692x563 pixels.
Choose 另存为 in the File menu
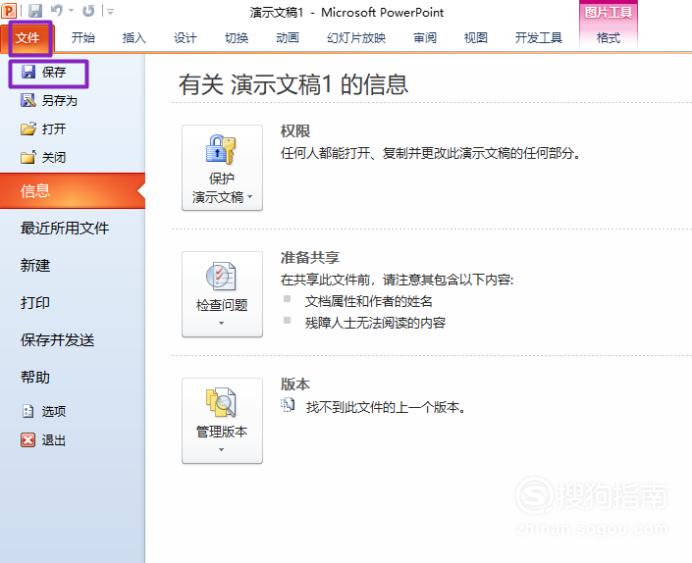(49, 101)
